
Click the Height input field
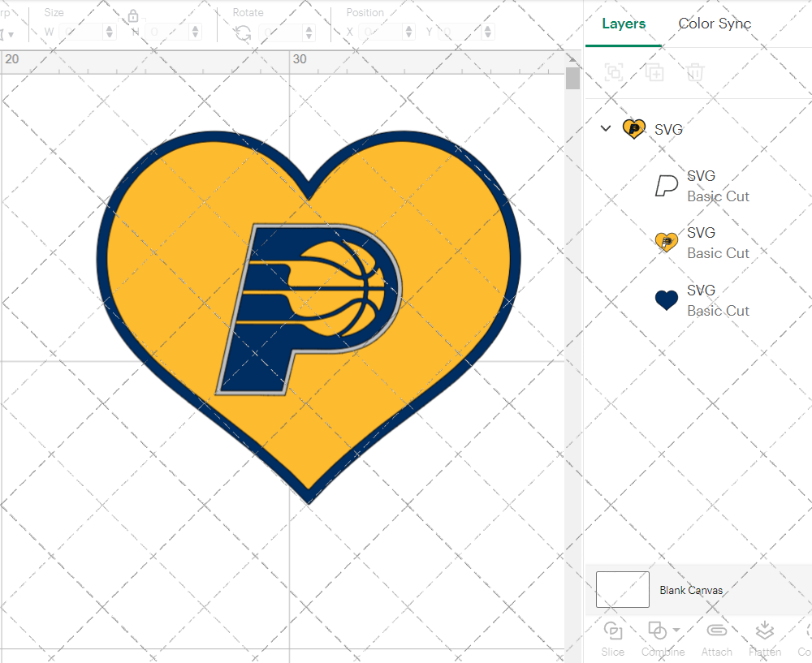[x=167, y=32]
